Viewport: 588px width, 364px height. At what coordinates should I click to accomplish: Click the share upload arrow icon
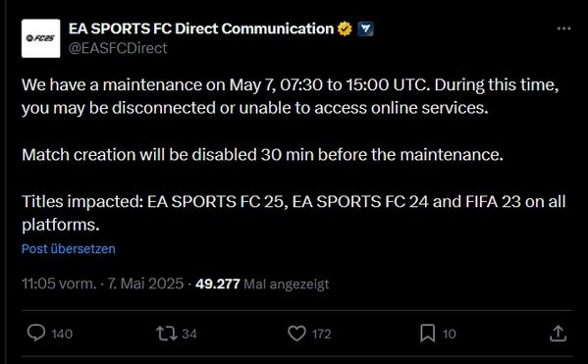(558, 334)
